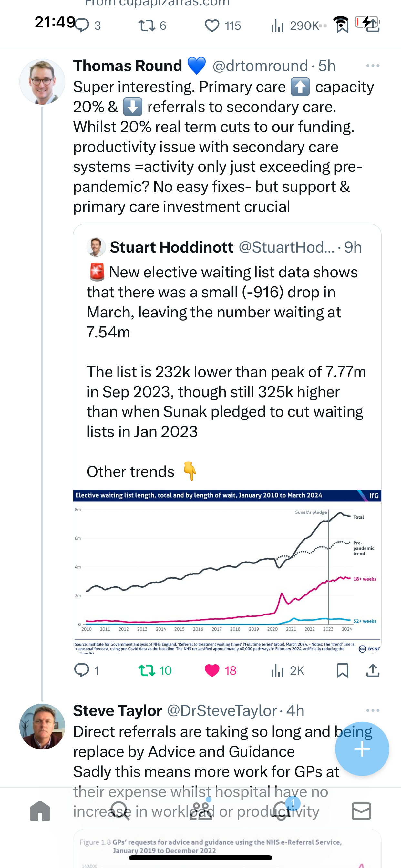Go to Home tab
Image resolution: width=401 pixels, height=868 pixels.
40,811
